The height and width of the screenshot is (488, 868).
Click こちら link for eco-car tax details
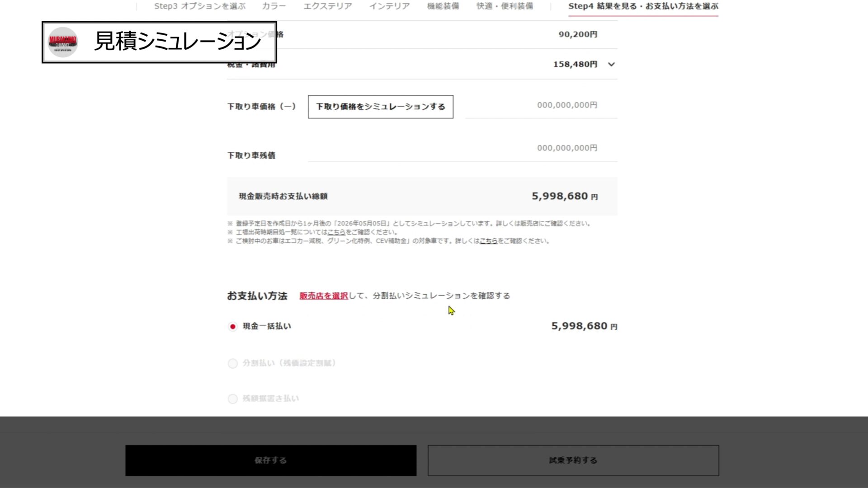pos(488,241)
